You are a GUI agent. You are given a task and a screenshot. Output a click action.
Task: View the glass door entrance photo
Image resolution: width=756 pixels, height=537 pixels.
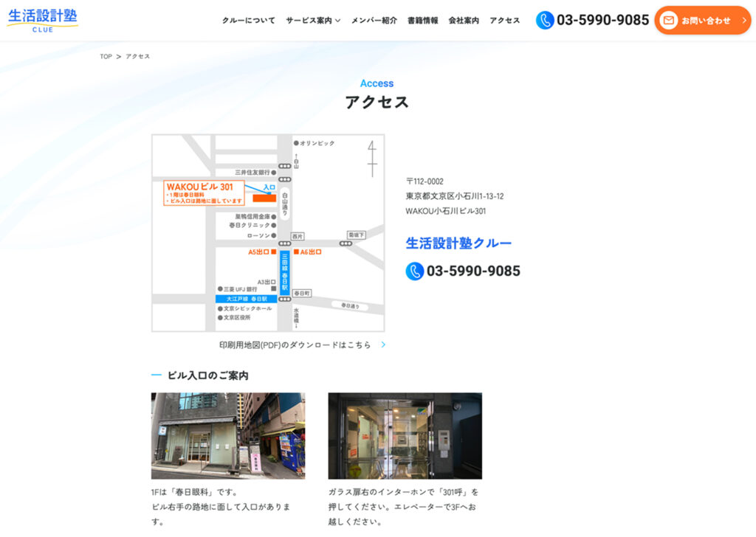pyautogui.click(x=405, y=436)
